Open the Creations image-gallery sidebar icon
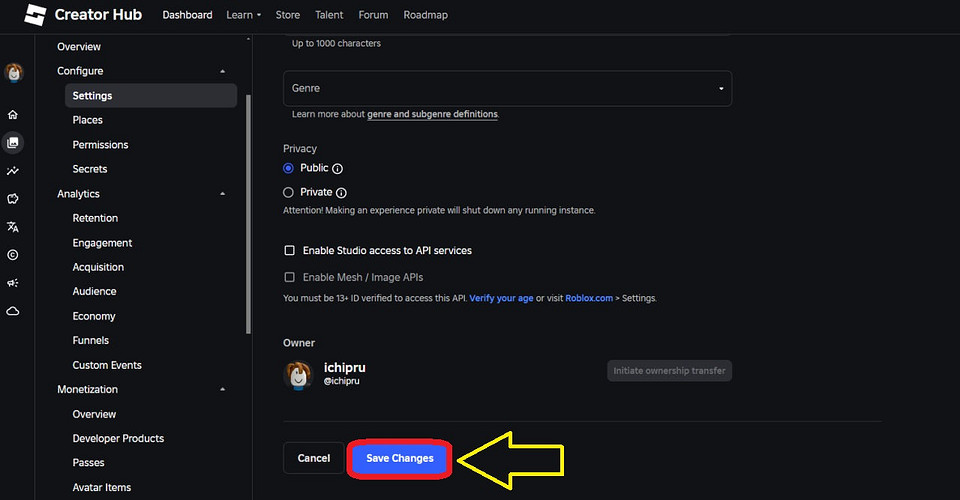Screen dimensions: 960x500 coord(13,143)
